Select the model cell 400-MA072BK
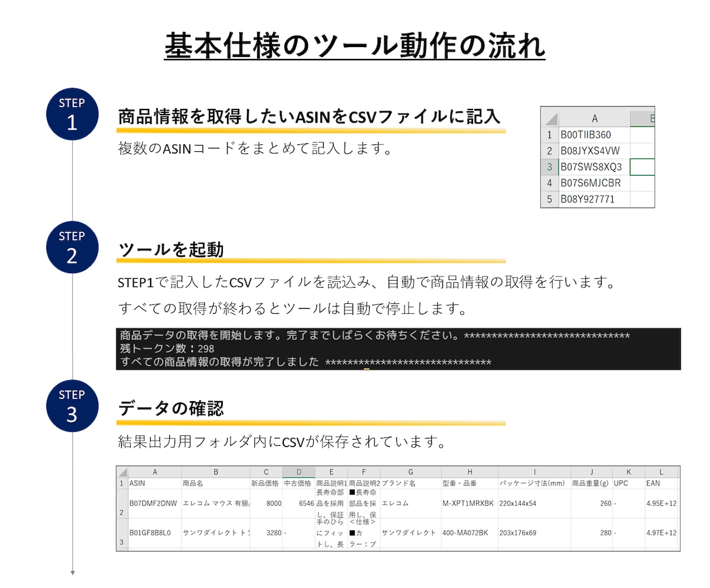 (x=470, y=533)
